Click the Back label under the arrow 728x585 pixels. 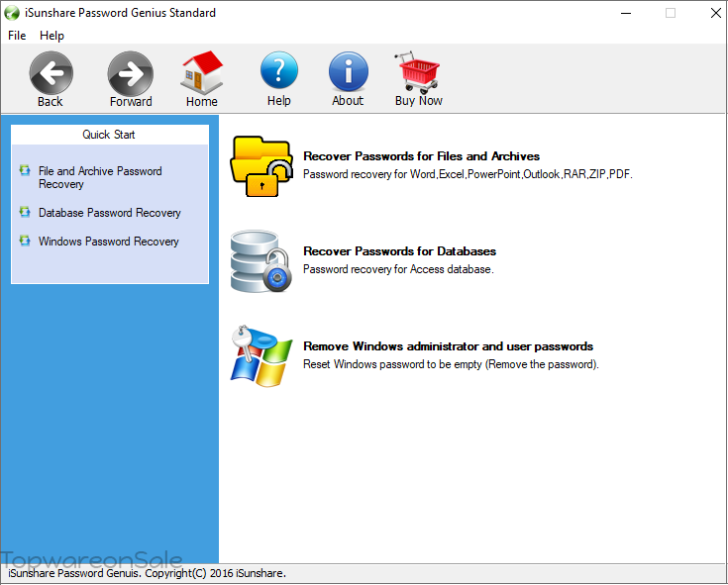pos(51,101)
